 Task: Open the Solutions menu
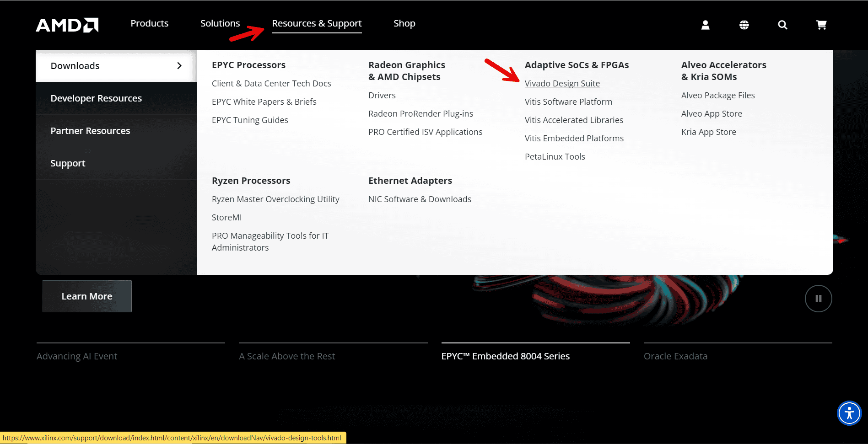pyautogui.click(x=220, y=23)
